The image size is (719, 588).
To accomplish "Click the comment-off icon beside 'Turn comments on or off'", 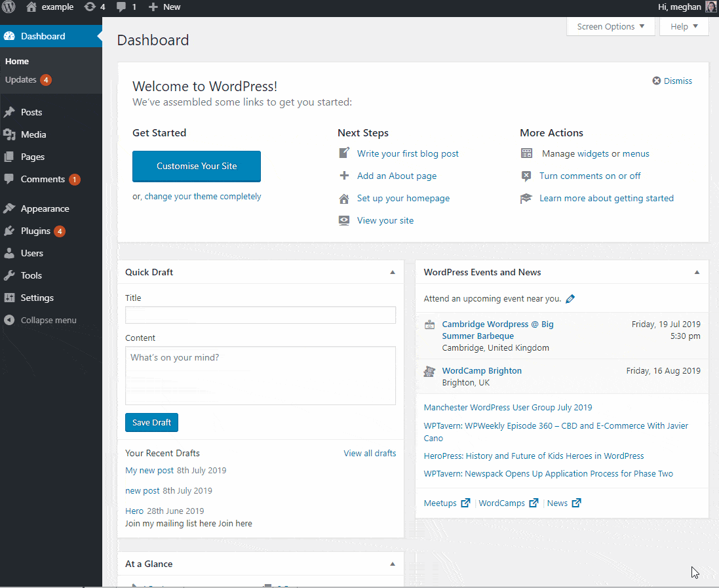I will (x=526, y=176).
